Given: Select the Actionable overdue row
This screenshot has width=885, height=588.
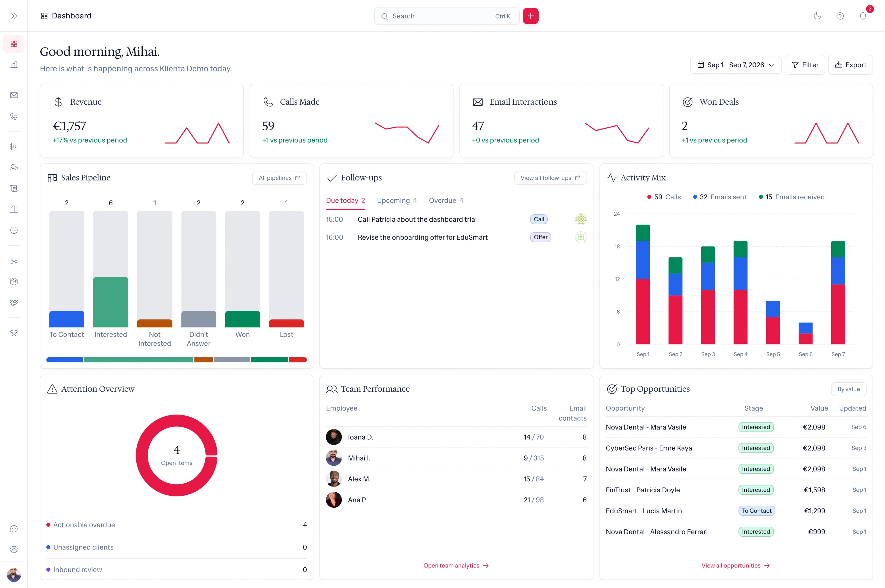Looking at the screenshot, I should pyautogui.click(x=177, y=525).
